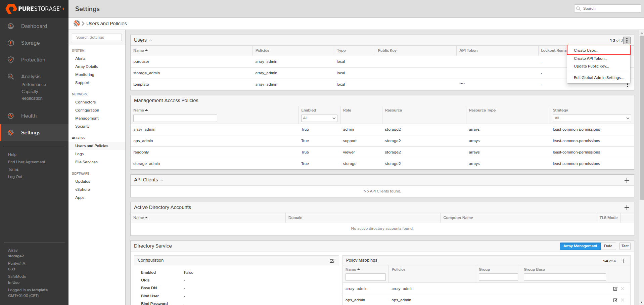
Task: Click the Settings gear icon in sidebar
Action: (11, 133)
